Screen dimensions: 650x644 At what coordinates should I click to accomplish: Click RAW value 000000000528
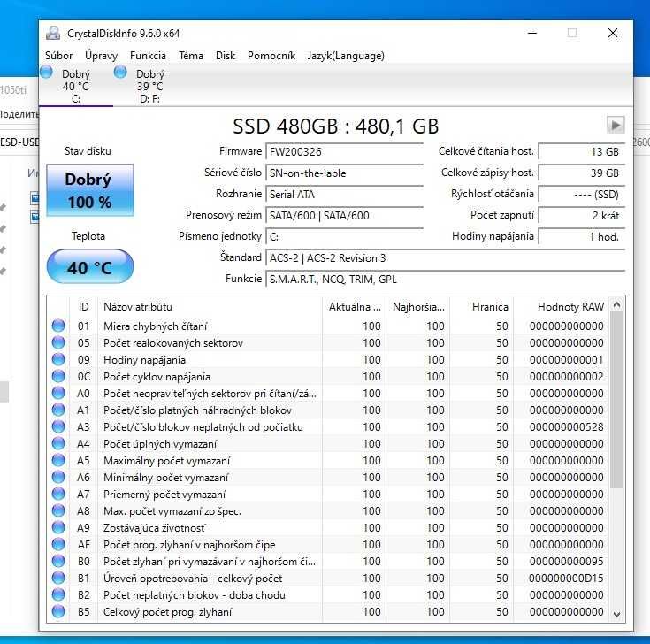tap(566, 426)
